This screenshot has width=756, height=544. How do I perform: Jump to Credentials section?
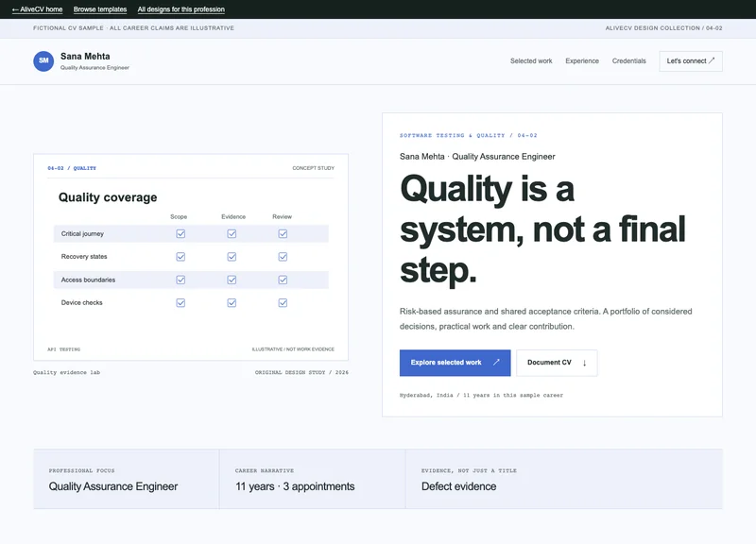[x=628, y=61]
